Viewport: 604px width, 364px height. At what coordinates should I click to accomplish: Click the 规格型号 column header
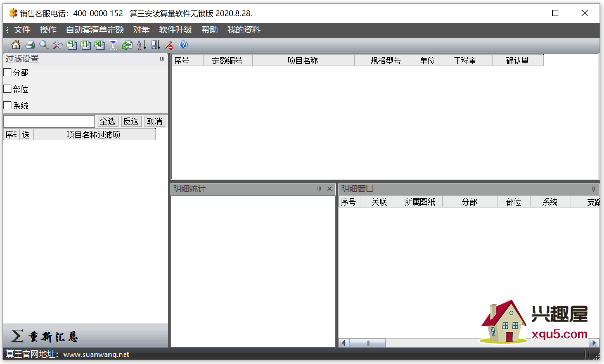[x=386, y=61]
